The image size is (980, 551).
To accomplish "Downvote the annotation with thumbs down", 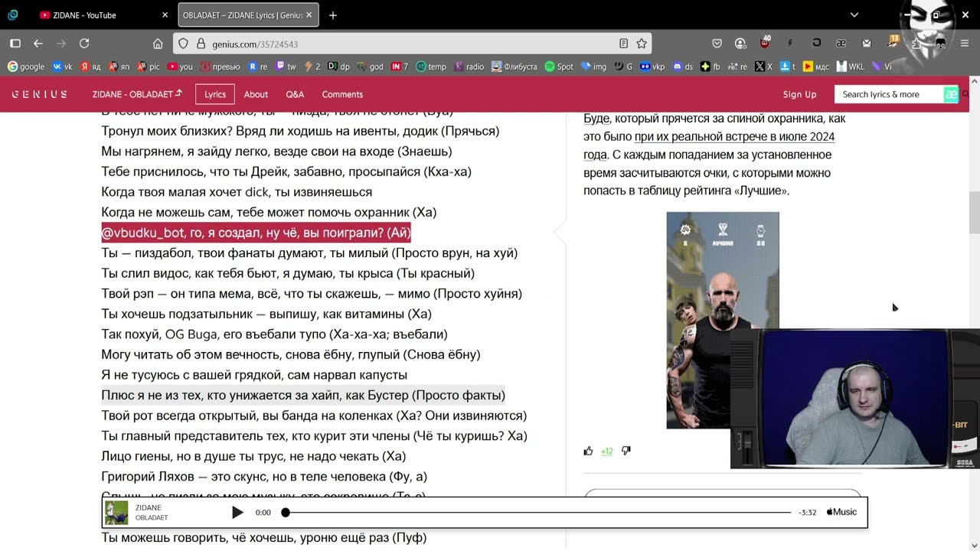I will tap(626, 451).
